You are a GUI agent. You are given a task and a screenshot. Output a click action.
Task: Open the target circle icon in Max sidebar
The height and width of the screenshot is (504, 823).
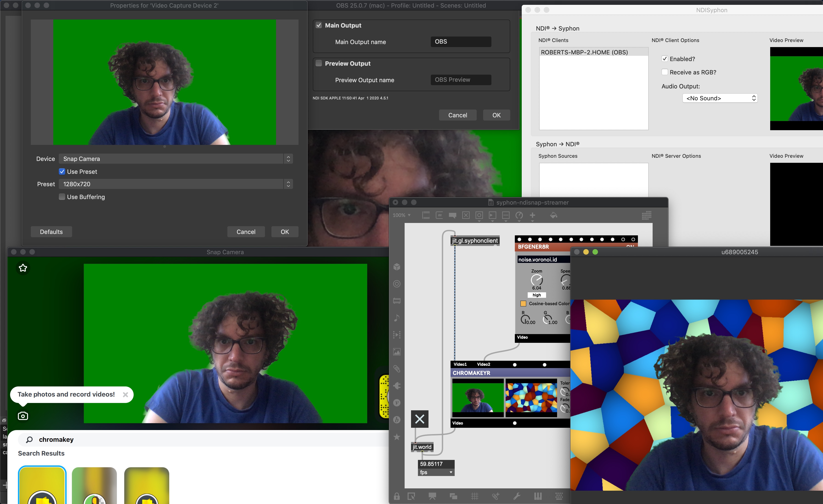(x=397, y=284)
